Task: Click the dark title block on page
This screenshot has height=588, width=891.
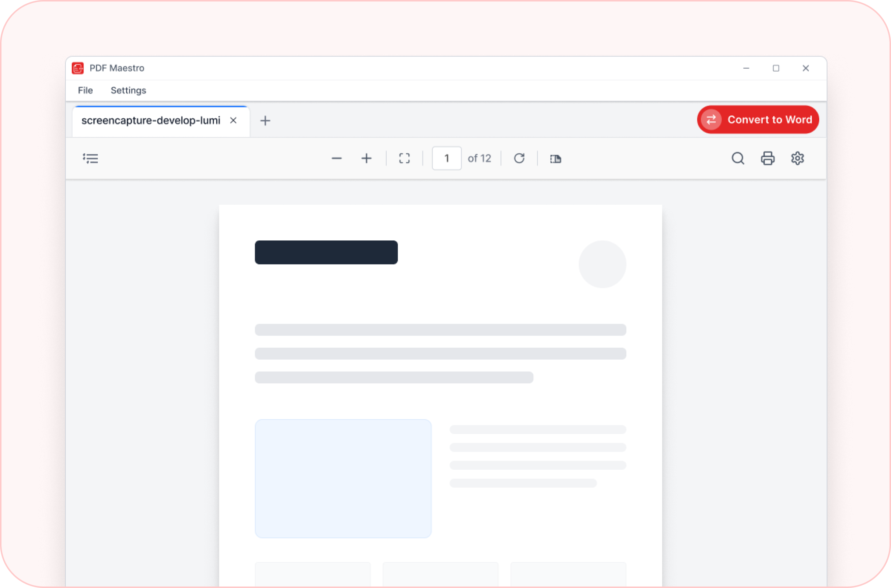Action: click(326, 252)
